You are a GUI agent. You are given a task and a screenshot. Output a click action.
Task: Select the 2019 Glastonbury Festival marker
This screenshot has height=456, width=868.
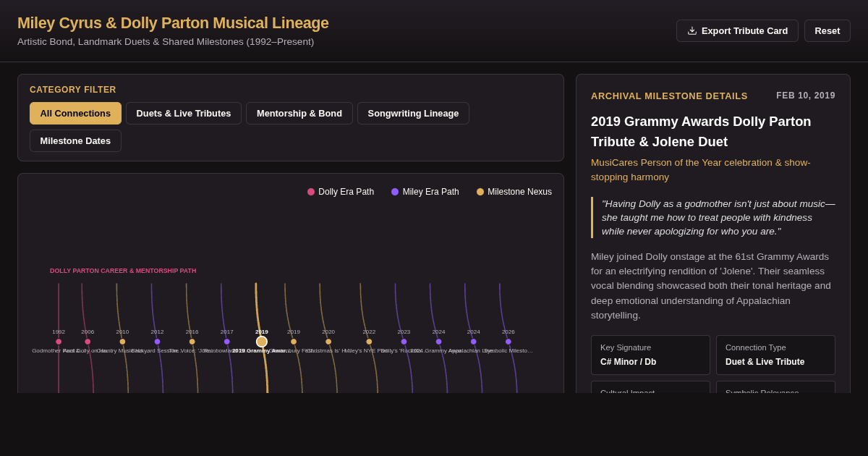[294, 342]
